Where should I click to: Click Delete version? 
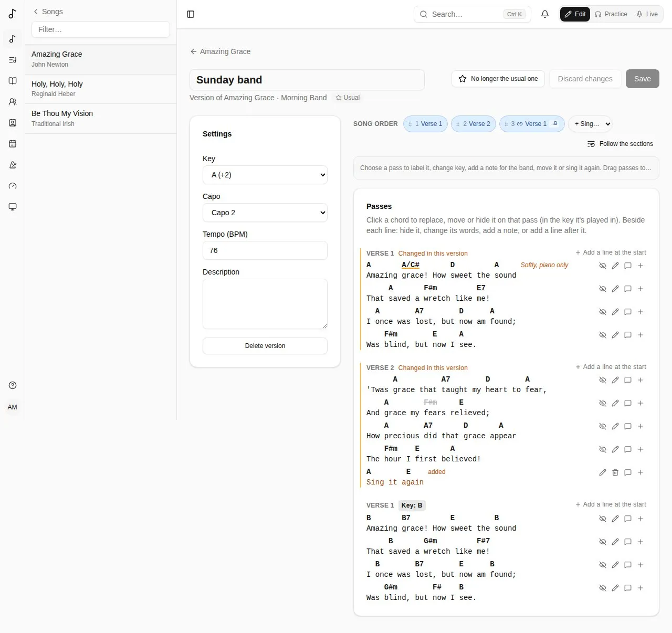click(x=265, y=346)
